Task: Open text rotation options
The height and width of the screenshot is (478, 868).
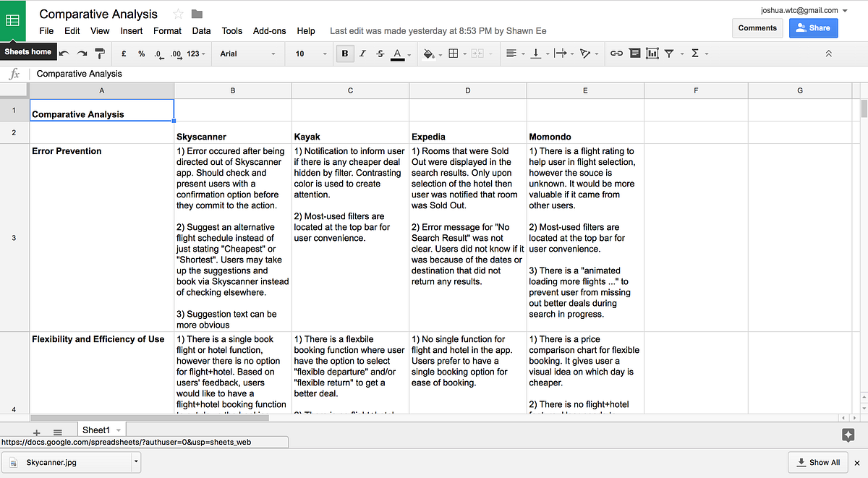Action: coord(588,54)
